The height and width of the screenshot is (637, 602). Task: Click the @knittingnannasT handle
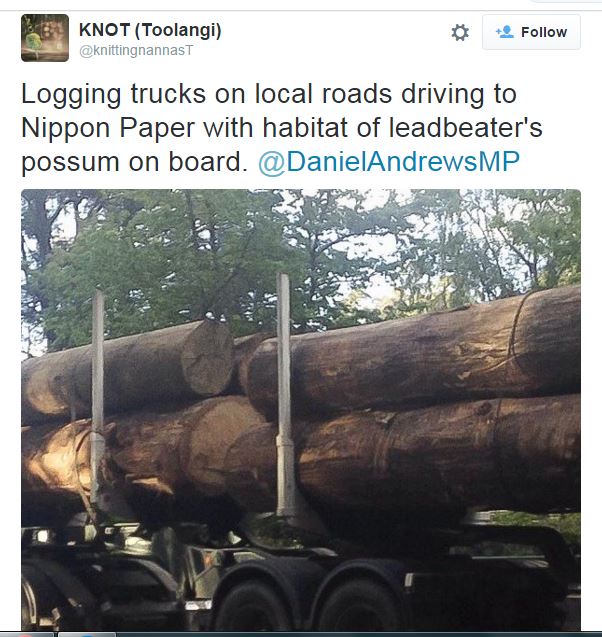click(136, 51)
